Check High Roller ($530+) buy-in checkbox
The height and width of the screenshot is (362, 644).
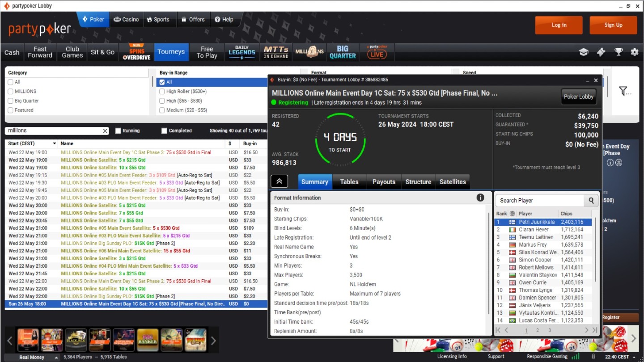coord(162,91)
